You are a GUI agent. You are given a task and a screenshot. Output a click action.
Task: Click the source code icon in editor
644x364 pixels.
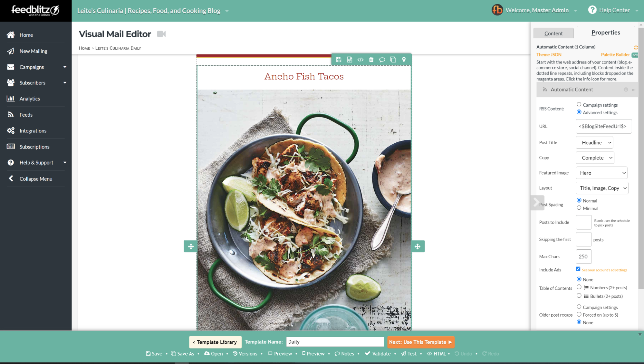[x=360, y=60]
